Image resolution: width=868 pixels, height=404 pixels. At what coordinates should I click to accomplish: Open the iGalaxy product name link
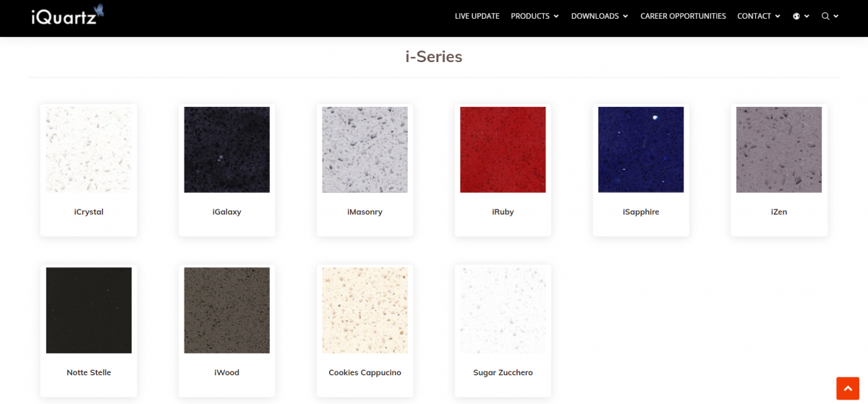pos(227,212)
